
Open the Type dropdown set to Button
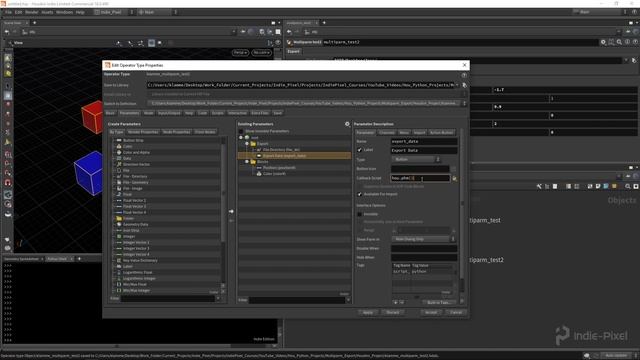[x=416, y=160]
